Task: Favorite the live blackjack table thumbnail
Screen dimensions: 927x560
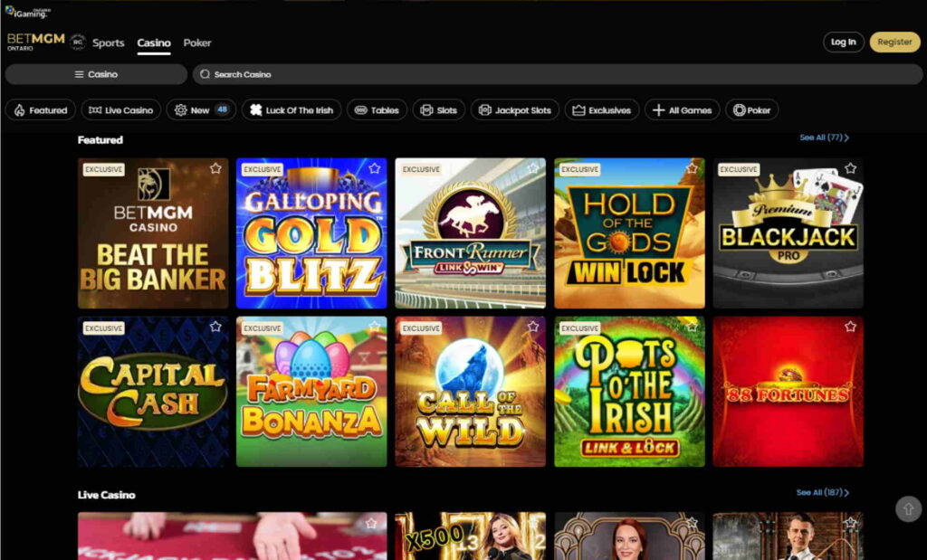Action: [370, 523]
